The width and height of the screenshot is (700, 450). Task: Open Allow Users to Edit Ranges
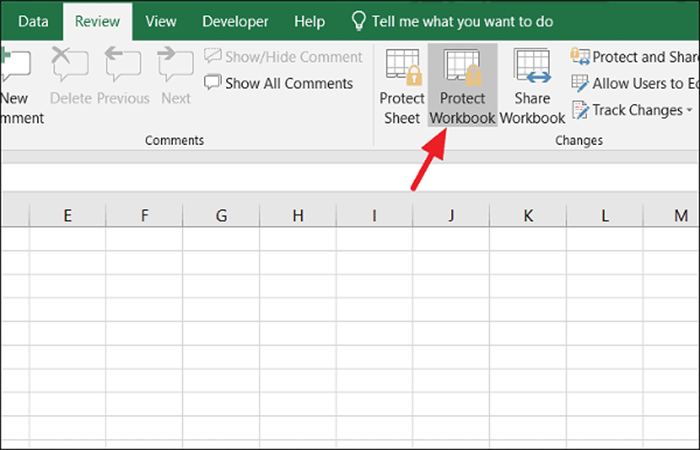coord(635,83)
